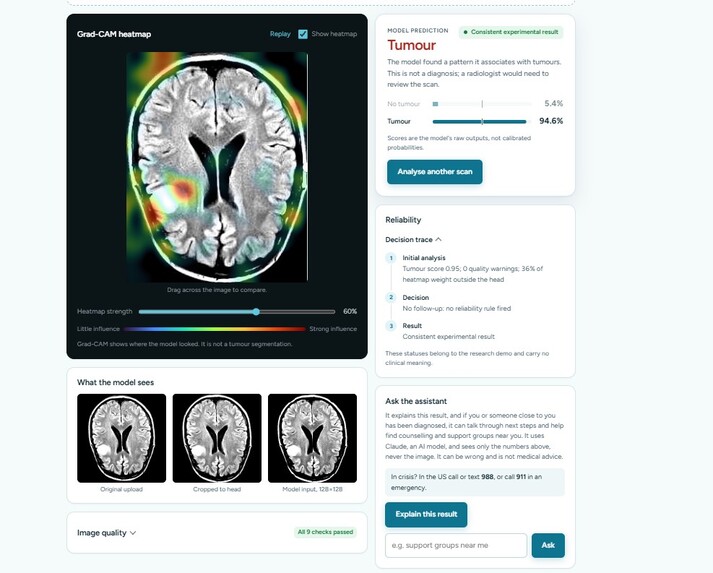Uncheck the Show heatmap checkbox
713x573 pixels.
point(303,34)
